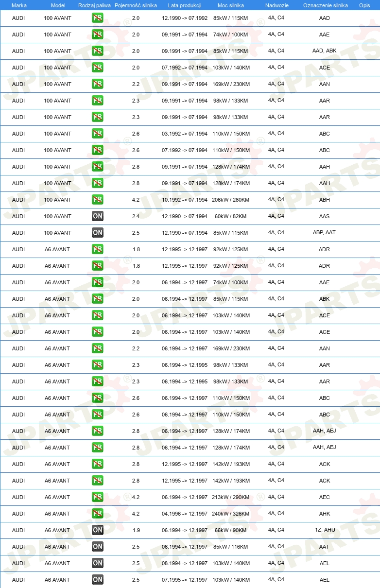The height and width of the screenshot is (588, 380).
Task: Select the power value 60kW / 82KM
Action: pos(231,216)
